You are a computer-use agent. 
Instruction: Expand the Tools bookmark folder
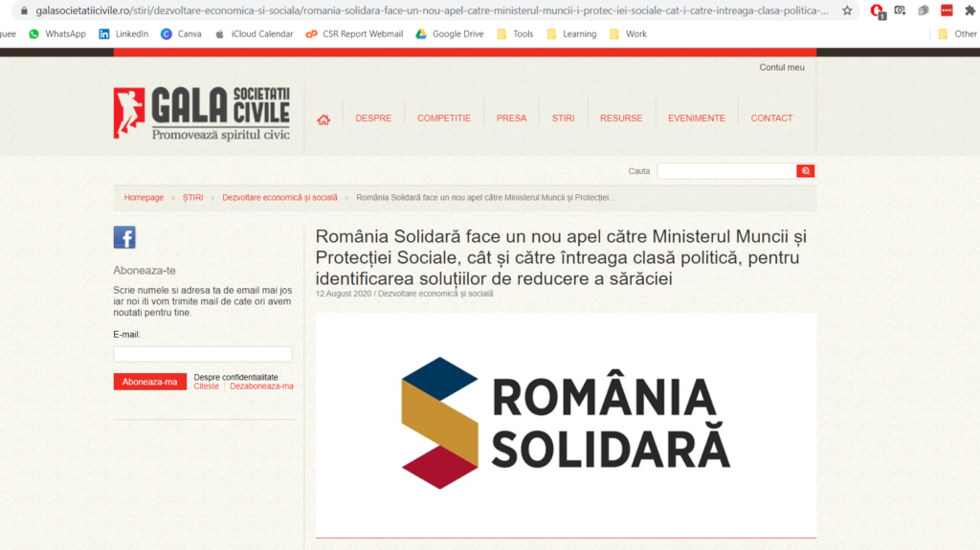(x=515, y=33)
